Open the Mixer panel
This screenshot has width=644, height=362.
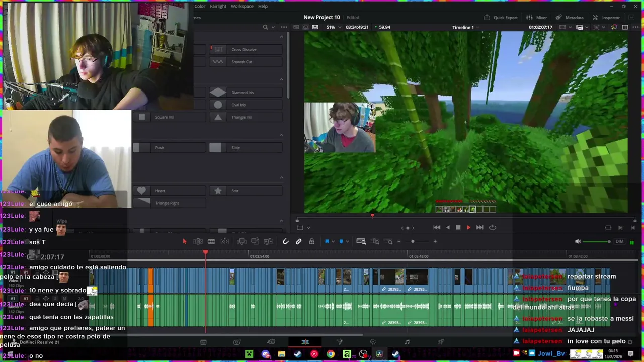pyautogui.click(x=537, y=18)
